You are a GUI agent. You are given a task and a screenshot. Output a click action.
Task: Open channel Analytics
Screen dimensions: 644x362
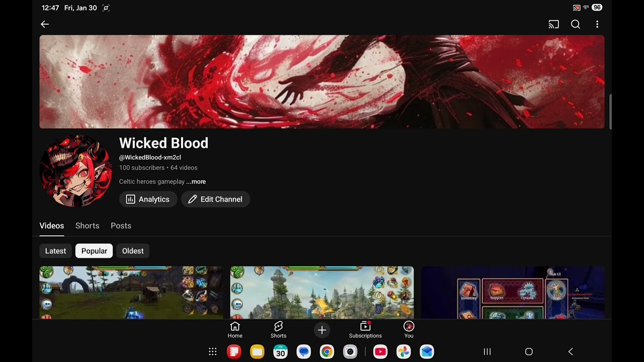pyautogui.click(x=148, y=199)
